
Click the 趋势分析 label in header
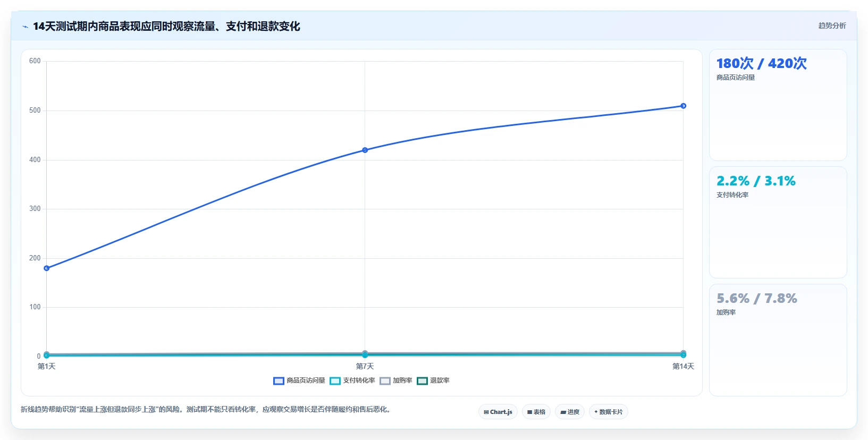tap(832, 26)
